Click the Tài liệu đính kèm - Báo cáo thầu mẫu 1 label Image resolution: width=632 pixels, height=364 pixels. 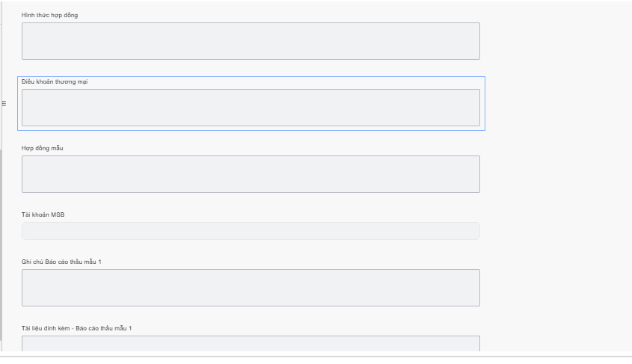point(77,328)
